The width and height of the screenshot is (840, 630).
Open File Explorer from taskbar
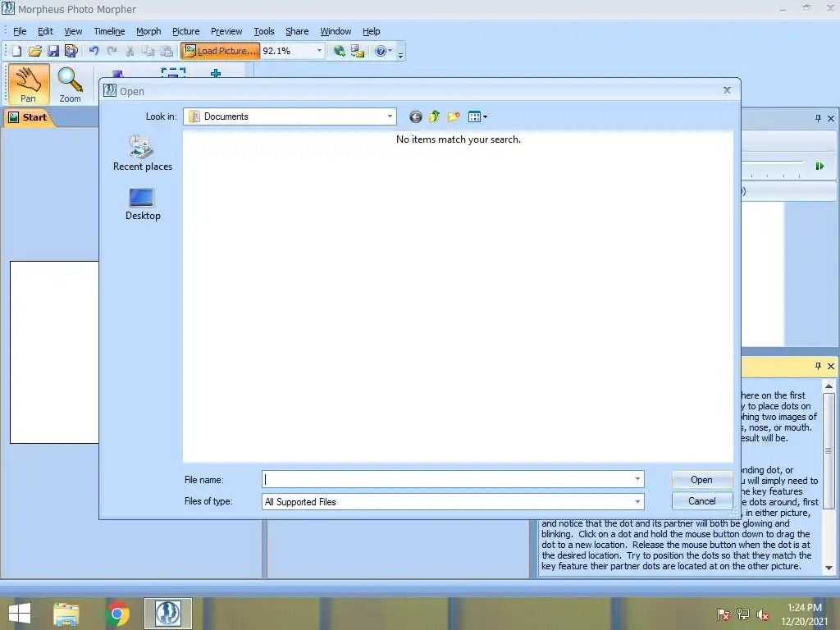click(x=66, y=614)
